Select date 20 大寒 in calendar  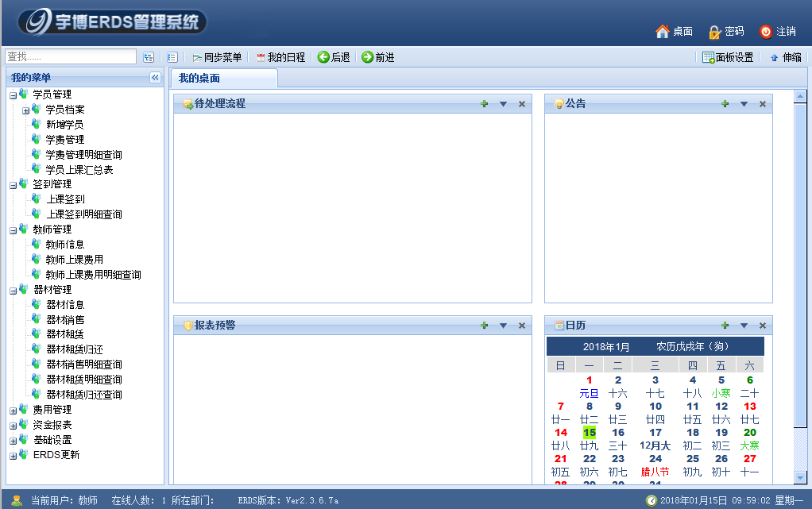tap(749, 439)
